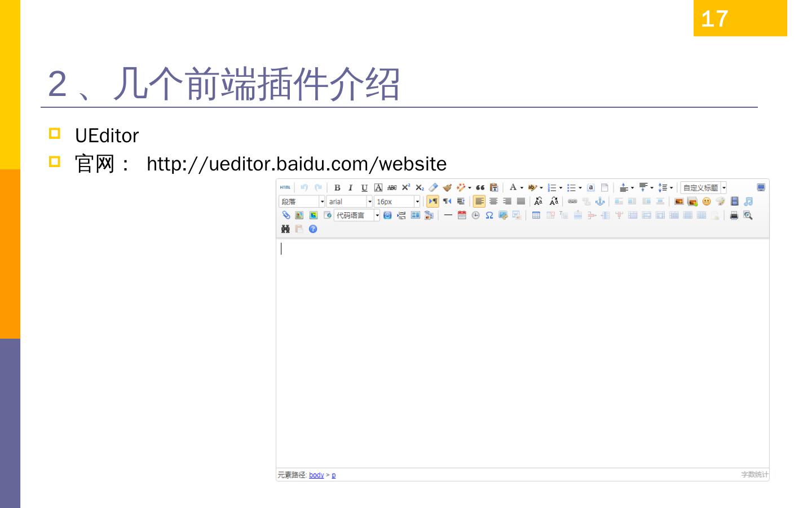Insert a blockquote
The height and width of the screenshot is (508, 812).
click(480, 187)
